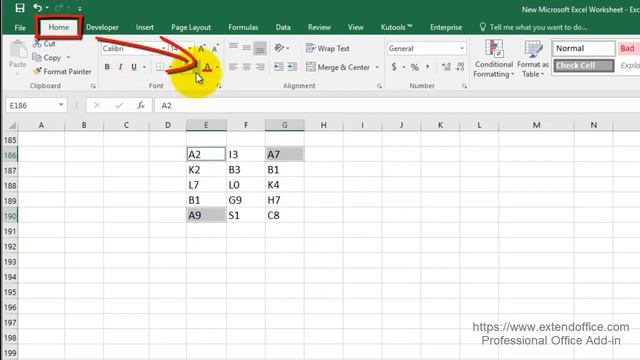Apply the Check Cell style
This screenshot has width=640, height=360.
pos(584,66)
